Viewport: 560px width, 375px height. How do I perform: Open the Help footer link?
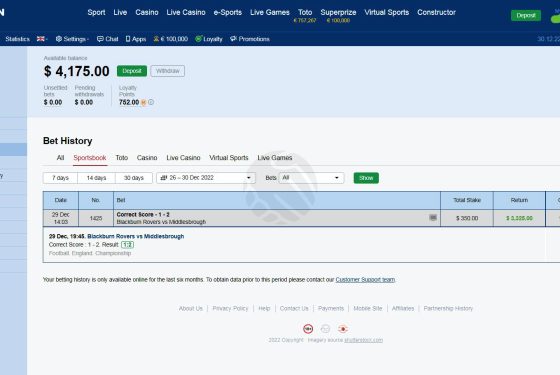tap(264, 308)
